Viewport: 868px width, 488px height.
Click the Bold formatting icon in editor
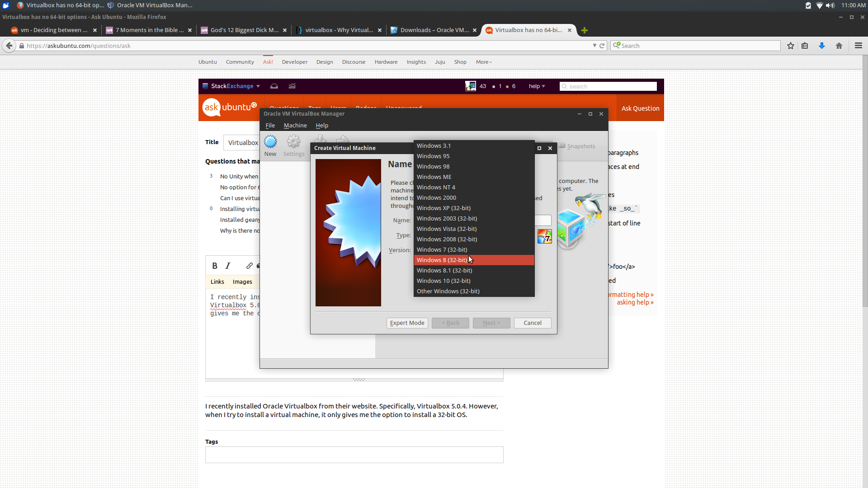coord(215,266)
